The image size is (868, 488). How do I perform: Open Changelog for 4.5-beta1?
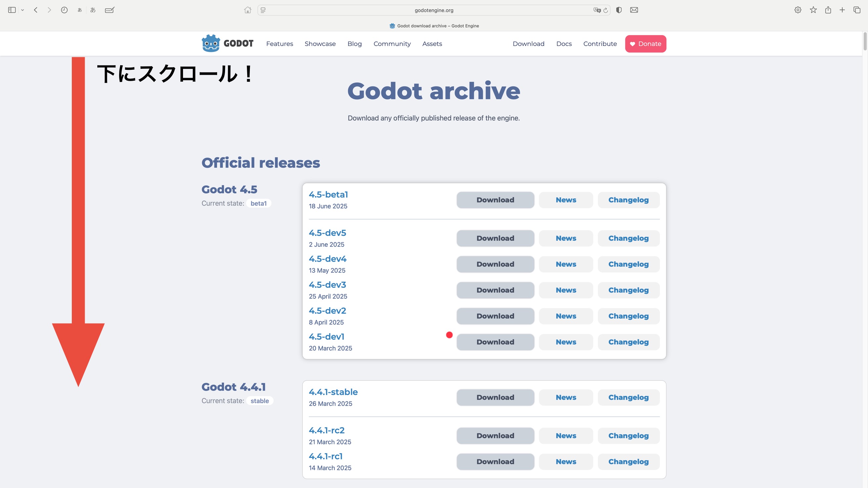(x=628, y=200)
